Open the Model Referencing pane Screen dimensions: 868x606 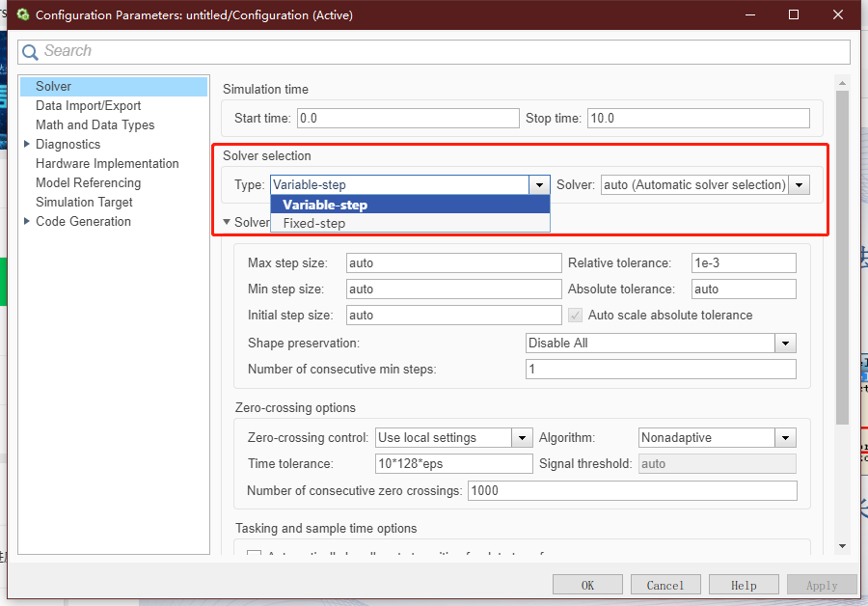tap(88, 182)
